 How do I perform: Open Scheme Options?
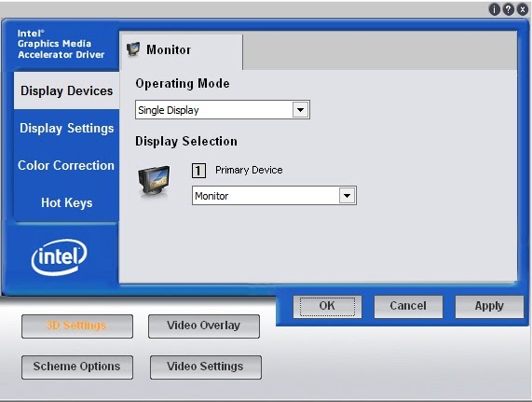point(77,367)
